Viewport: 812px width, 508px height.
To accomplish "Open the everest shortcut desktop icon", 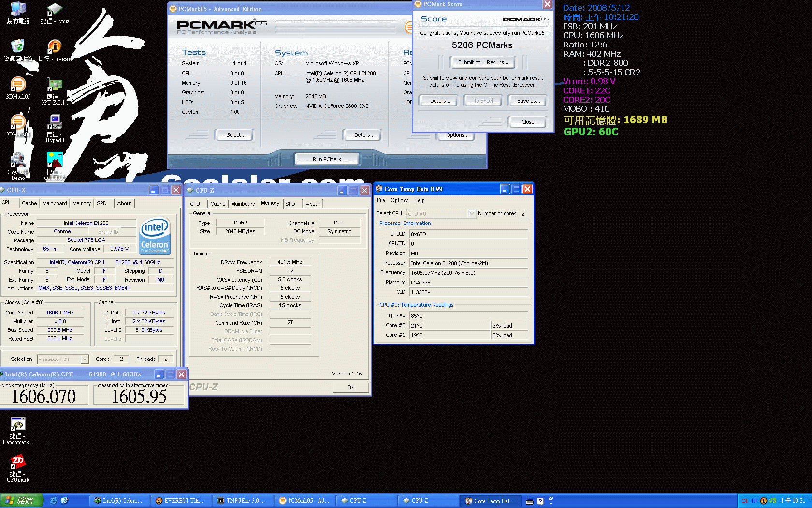I will coord(55,50).
